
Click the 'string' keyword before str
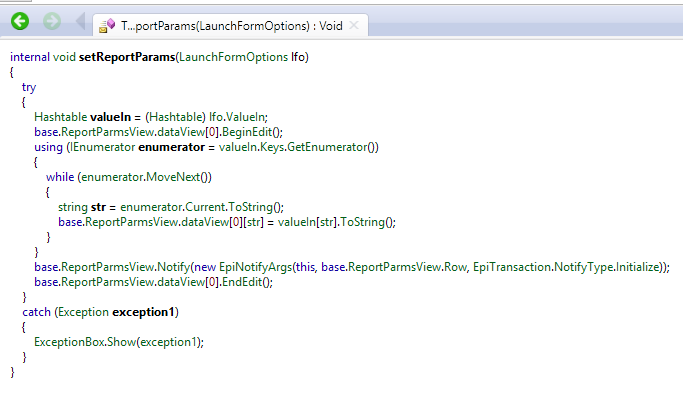[73, 207]
